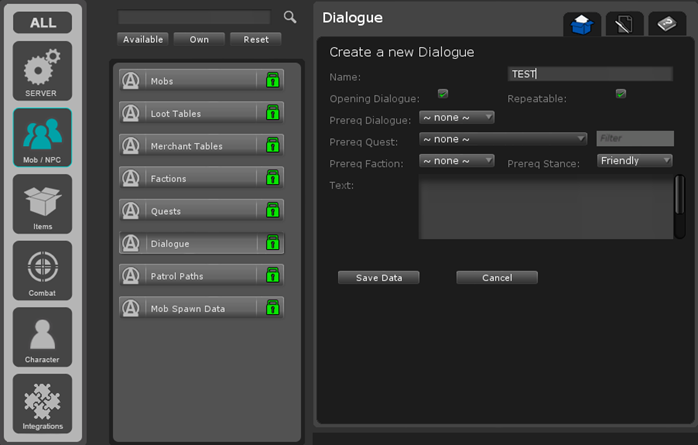Viewport: 698px width, 445px height.
Task: Open the Combat crosshair category
Action: (42, 270)
